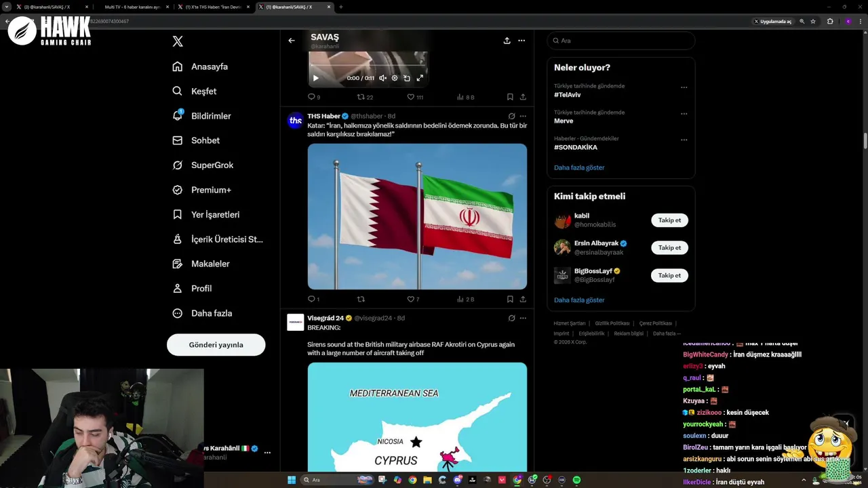The width and height of the screenshot is (868, 488).
Task: Like the top video post (111 likes)
Action: (415, 97)
